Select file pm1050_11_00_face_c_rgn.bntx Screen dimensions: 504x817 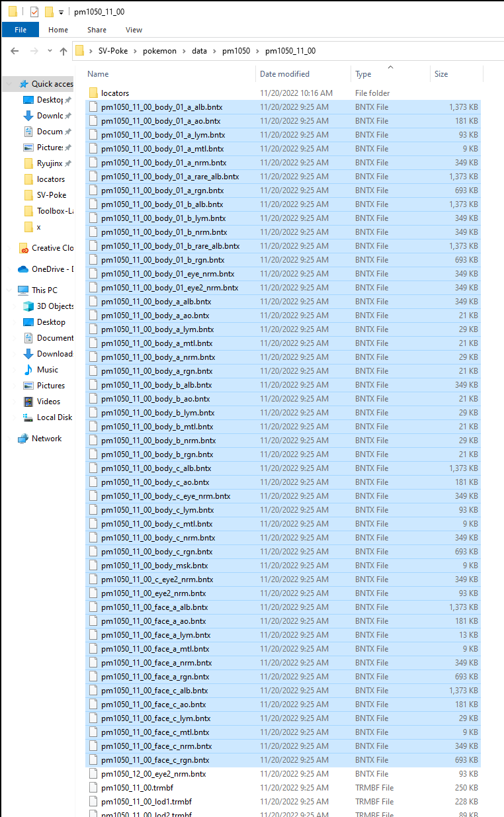coord(283,760)
